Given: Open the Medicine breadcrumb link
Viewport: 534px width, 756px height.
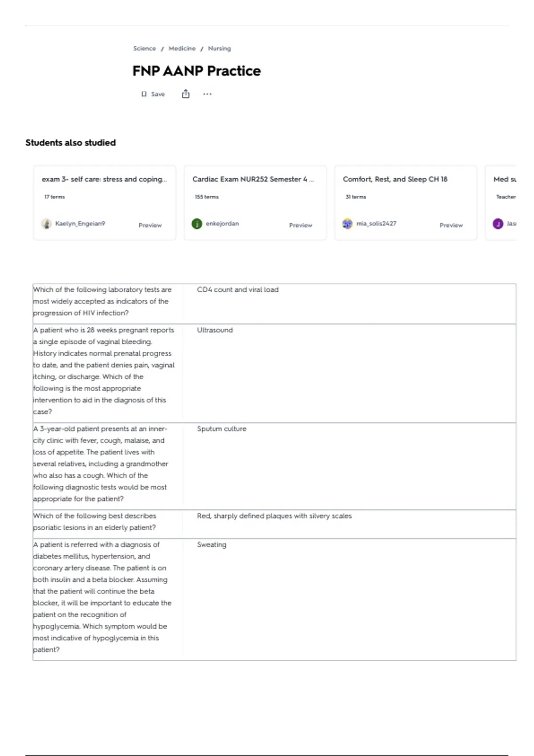Looking at the screenshot, I should (182, 48).
